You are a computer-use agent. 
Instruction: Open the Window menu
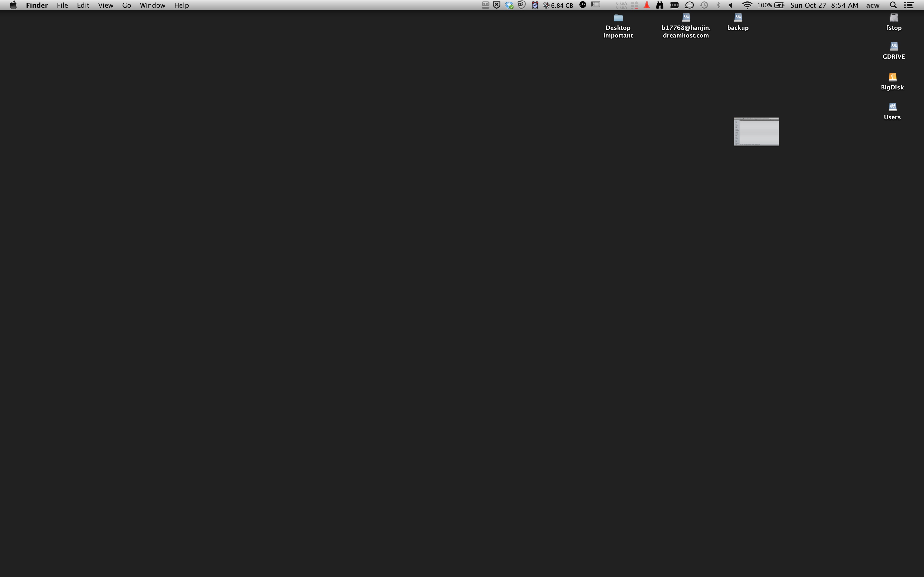(x=152, y=5)
